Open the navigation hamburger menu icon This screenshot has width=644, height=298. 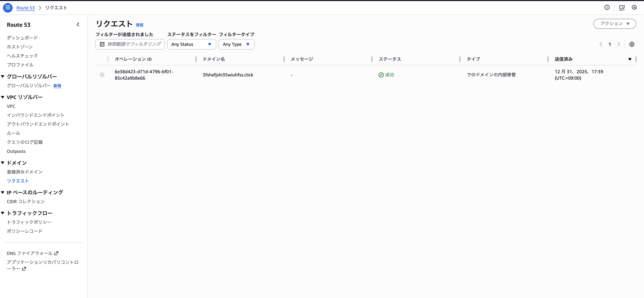pos(8,7)
